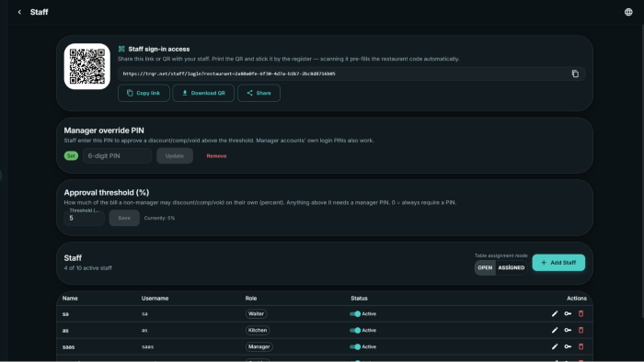Sort by the Name column header
This screenshot has width=644, height=362.
70,298
